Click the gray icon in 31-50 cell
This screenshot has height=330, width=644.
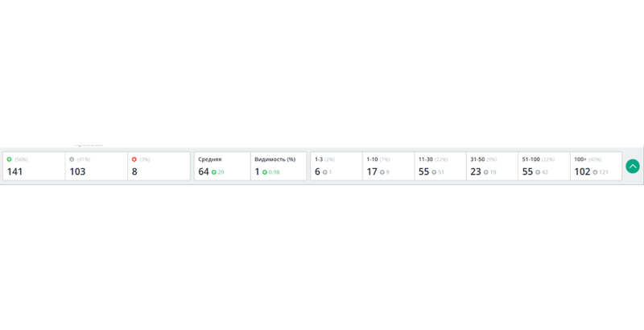click(x=486, y=172)
